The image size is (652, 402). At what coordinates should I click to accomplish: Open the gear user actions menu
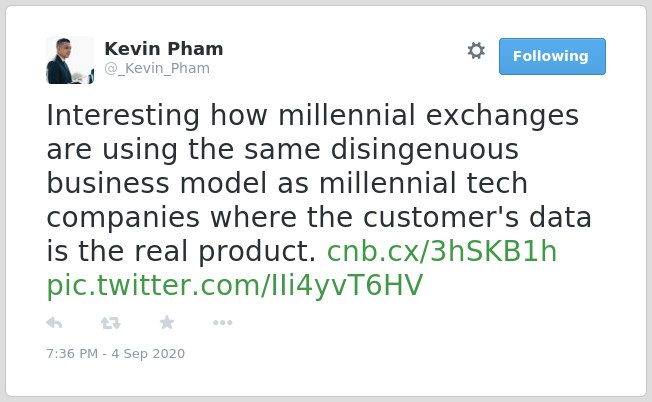coord(476,51)
